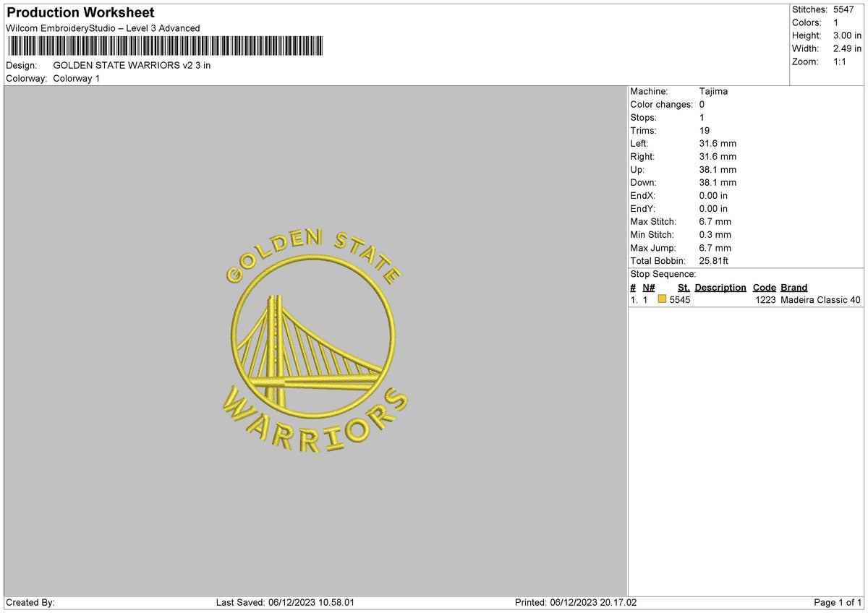Select the EndY value 0.00 in
This screenshot has height=613, width=868.
coord(714,208)
